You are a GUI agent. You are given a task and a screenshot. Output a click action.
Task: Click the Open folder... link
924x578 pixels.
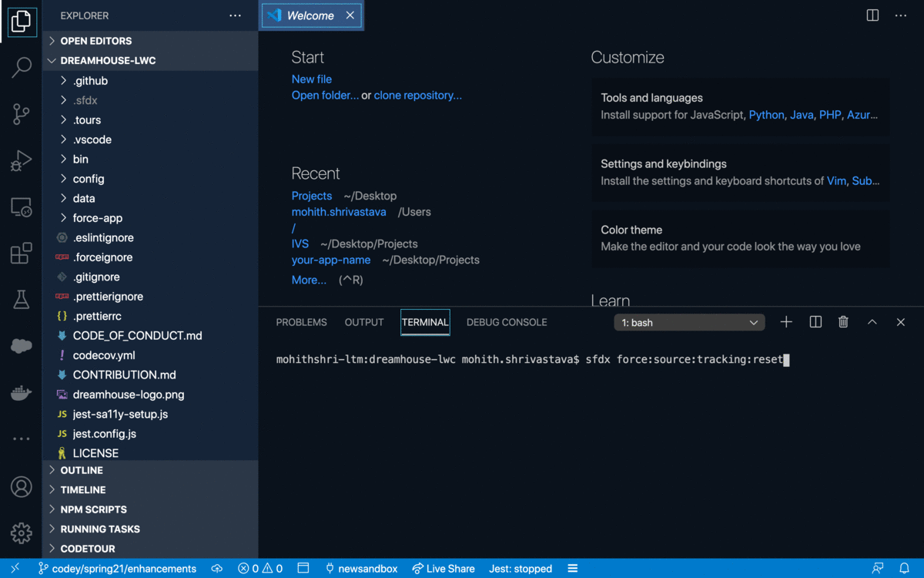pyautogui.click(x=325, y=96)
